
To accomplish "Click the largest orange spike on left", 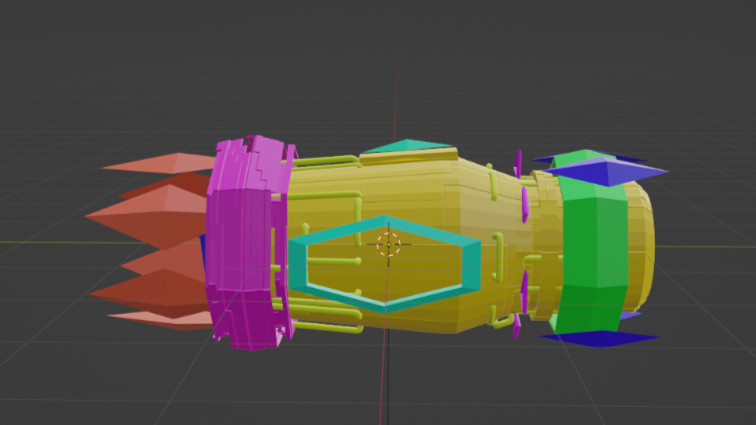I will [150, 211].
